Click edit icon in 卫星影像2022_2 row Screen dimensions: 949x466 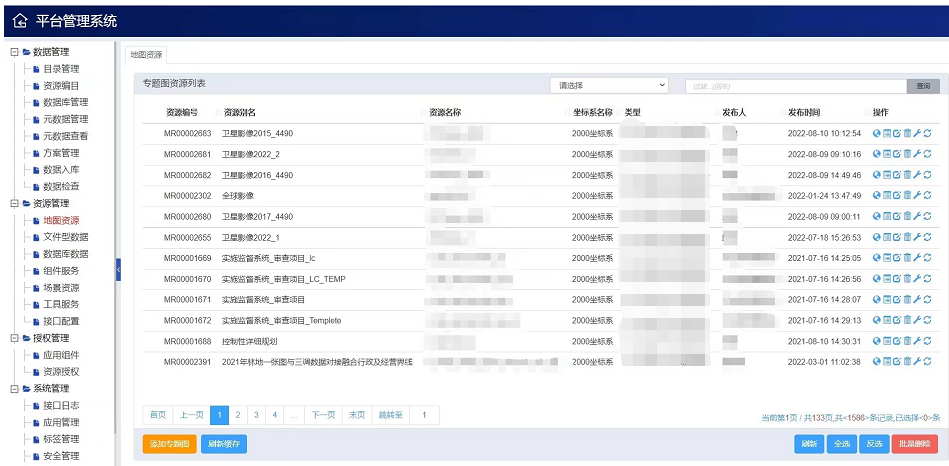[897, 154]
